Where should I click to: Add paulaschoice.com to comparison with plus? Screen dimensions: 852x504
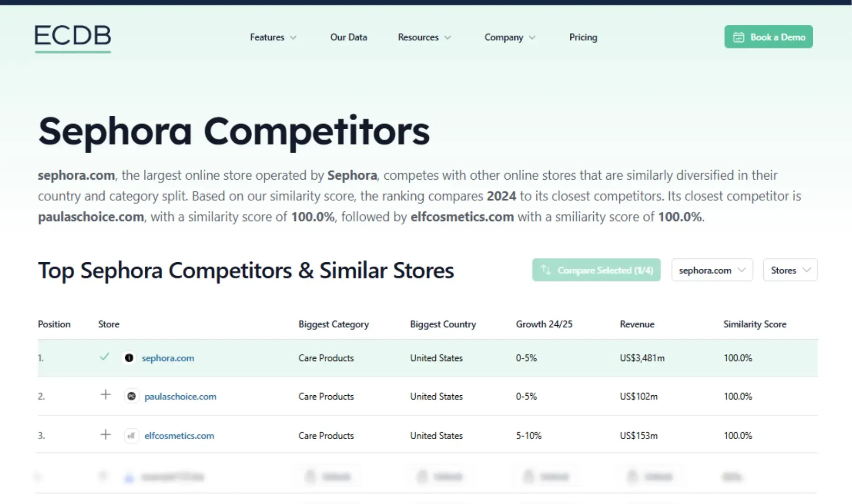point(106,395)
